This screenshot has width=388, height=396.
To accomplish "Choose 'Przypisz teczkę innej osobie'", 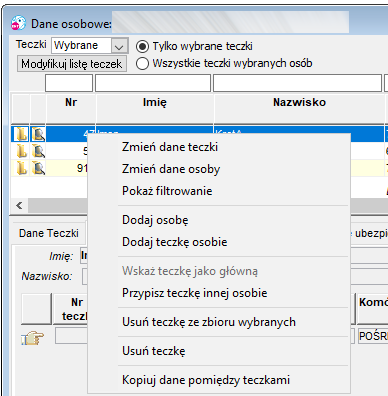I will point(219,293).
